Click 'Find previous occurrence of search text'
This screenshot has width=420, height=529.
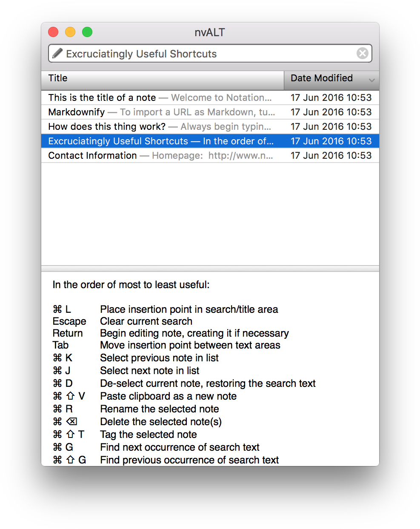pos(189,460)
